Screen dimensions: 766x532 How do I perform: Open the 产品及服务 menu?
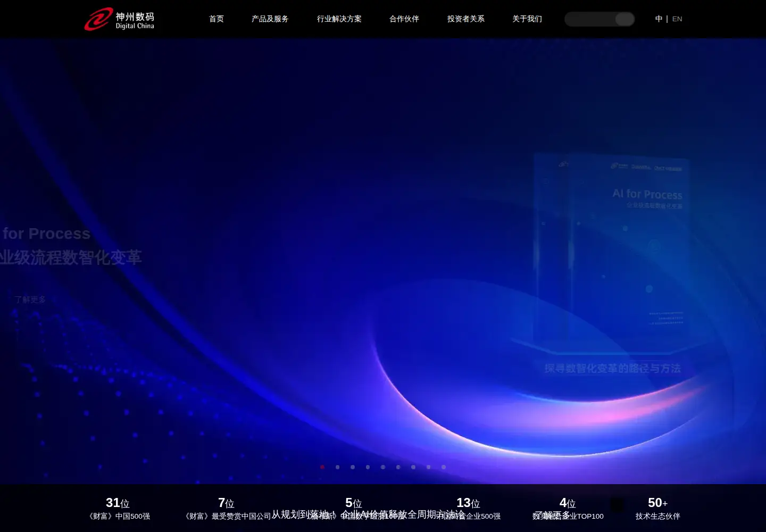(x=270, y=19)
